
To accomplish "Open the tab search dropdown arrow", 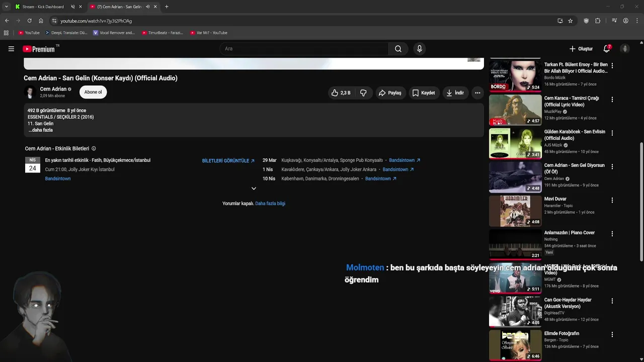I will (6, 7).
